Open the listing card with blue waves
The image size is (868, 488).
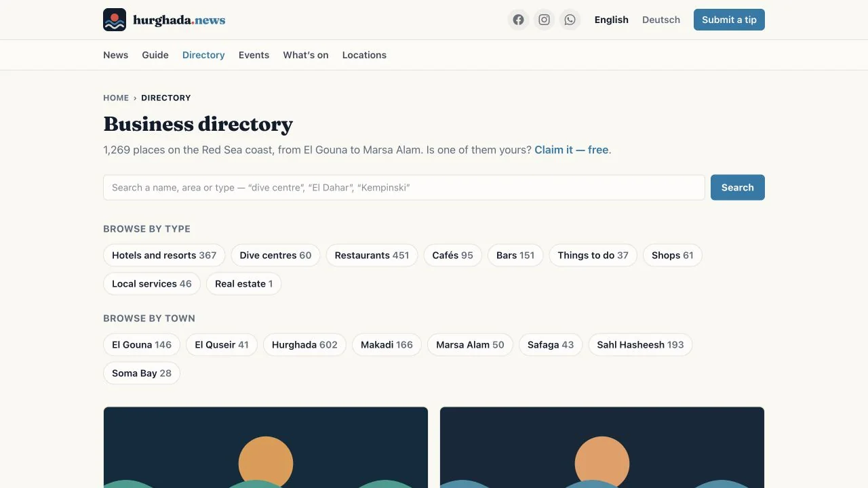[602, 447]
